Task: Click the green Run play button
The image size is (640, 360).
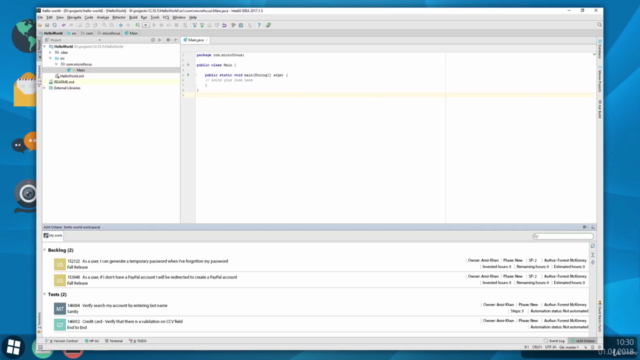Action: point(154,25)
